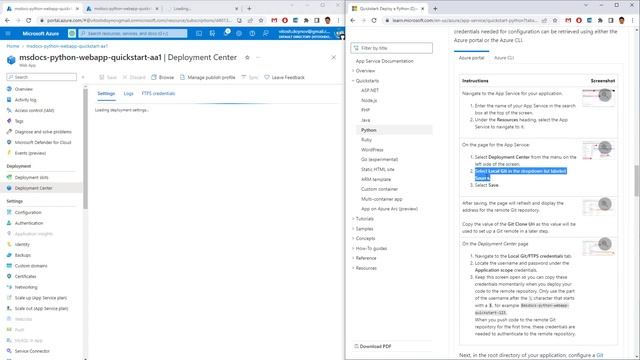The image size is (640, 360).
Task: Select the Azure portal instructions tab
Action: coord(471,58)
